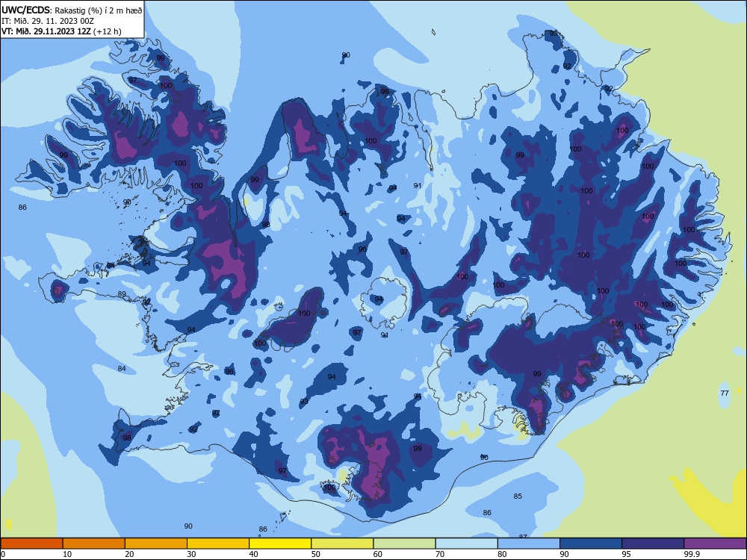Click the legend tick label '50'
Image resolution: width=747 pixels, height=560 pixels.
tap(316, 554)
